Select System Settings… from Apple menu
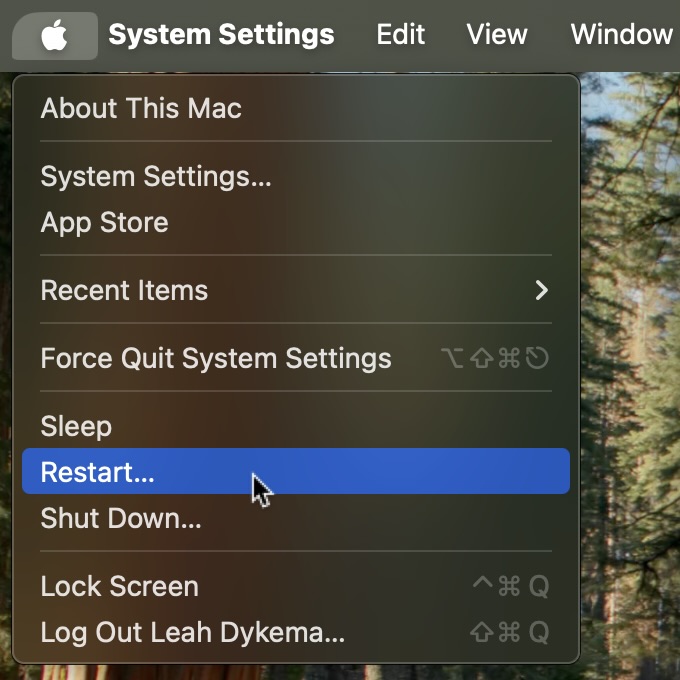Viewport: 680px width, 680px height. point(296,176)
